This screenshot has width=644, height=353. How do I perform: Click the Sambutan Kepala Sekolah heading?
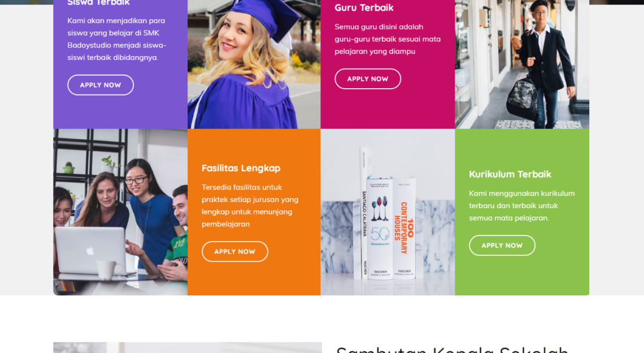(452, 350)
